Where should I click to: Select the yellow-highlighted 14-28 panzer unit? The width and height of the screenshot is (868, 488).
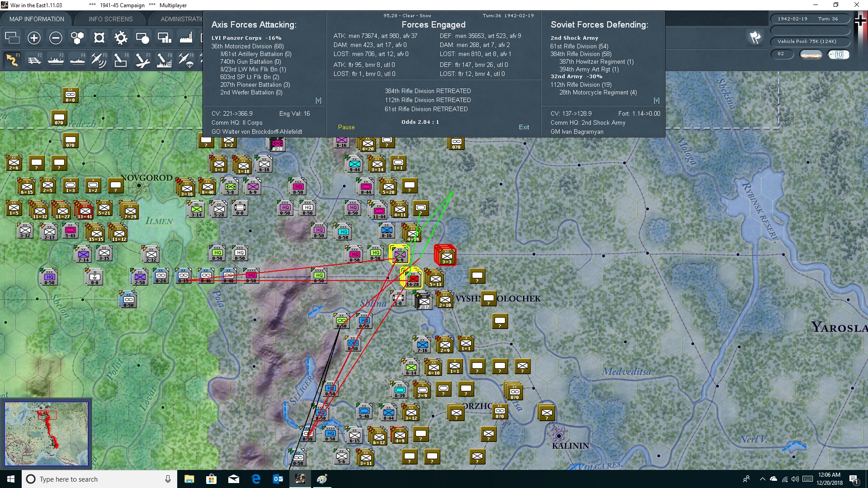[412, 278]
